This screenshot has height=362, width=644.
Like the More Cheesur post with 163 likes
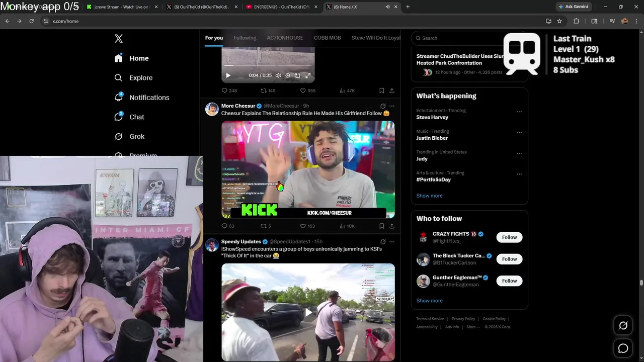(x=307, y=226)
